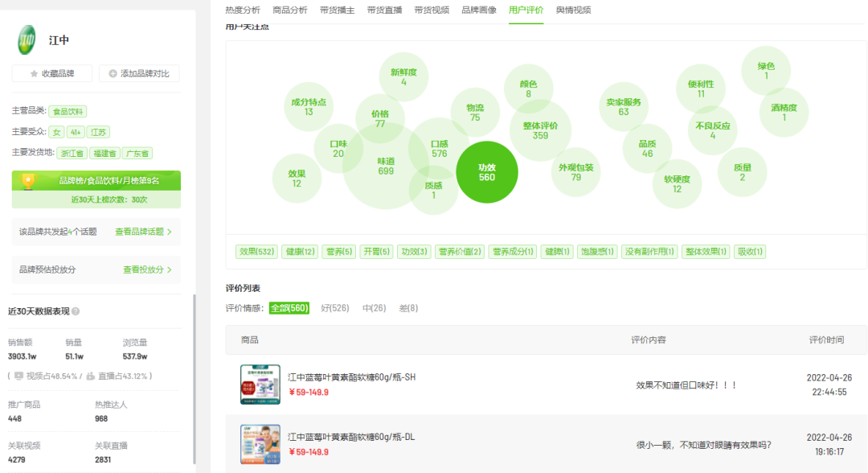
Task: Click the 营养(5) keyword tag
Action: point(339,252)
